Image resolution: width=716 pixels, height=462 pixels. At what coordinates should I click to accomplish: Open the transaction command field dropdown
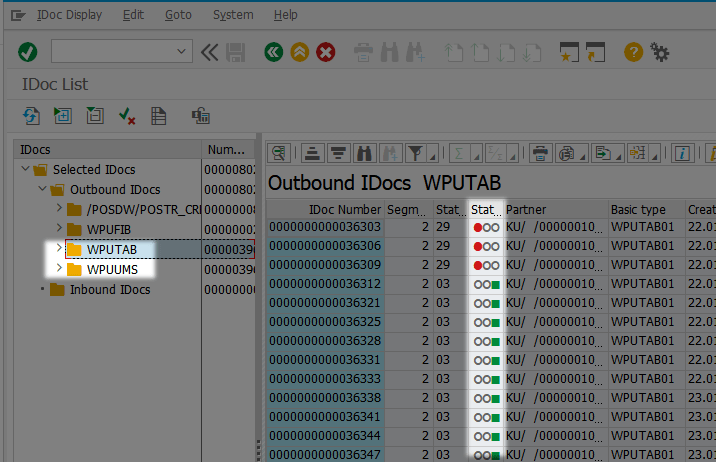pyautogui.click(x=183, y=51)
